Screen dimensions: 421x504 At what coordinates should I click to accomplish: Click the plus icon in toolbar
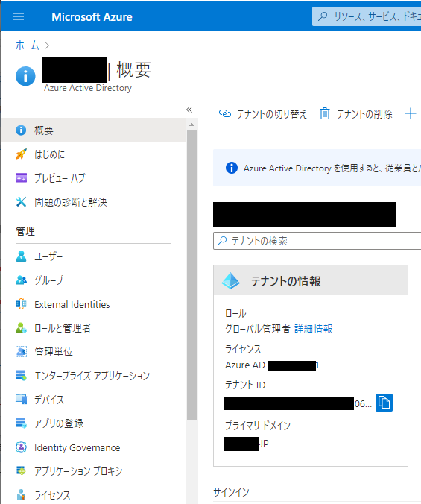[411, 113]
